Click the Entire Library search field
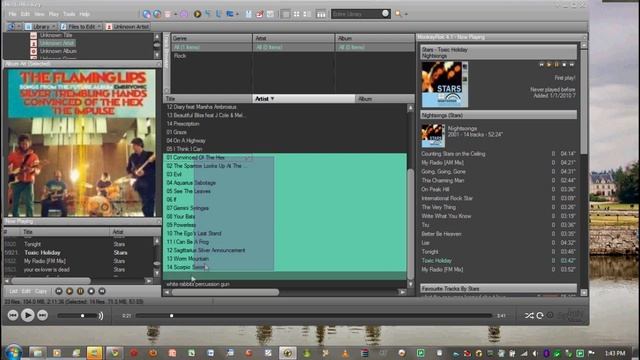 click(x=360, y=14)
